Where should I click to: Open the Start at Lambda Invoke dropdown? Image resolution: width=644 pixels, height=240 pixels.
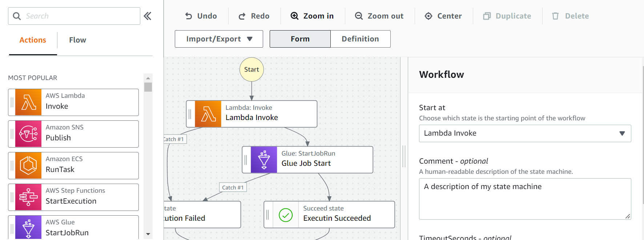click(525, 133)
